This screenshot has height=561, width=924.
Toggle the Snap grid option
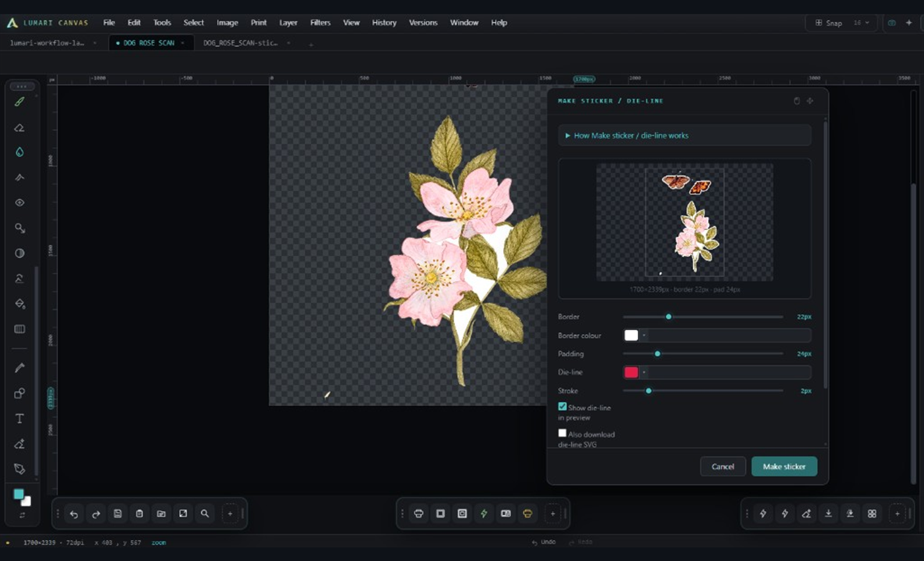tap(828, 23)
